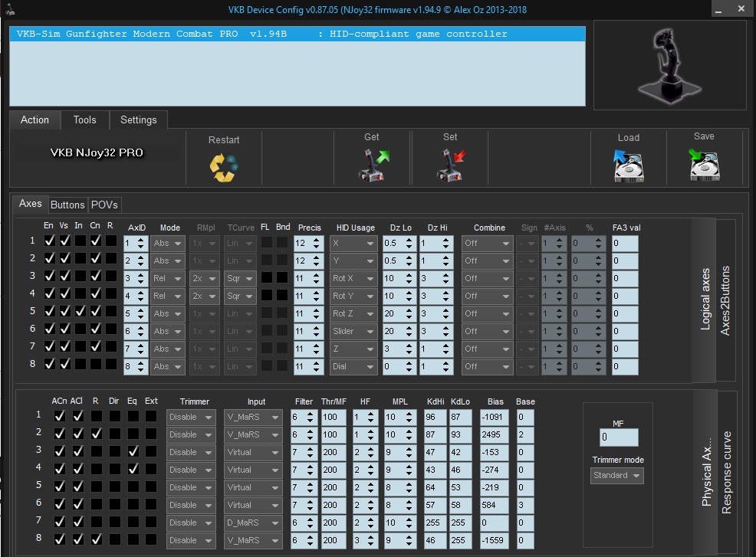Toggle Ext checkbox for physical axis 5
Screen dimensions: 756x557
tap(151, 487)
